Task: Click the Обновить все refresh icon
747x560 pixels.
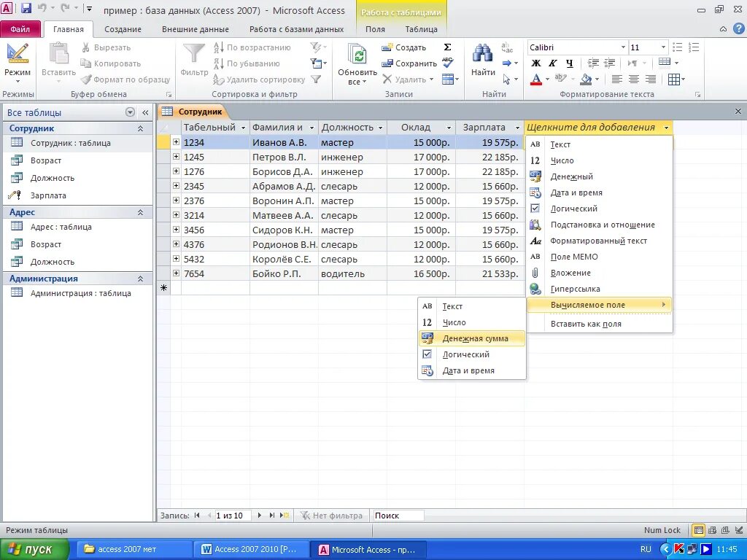Action: 357,54
